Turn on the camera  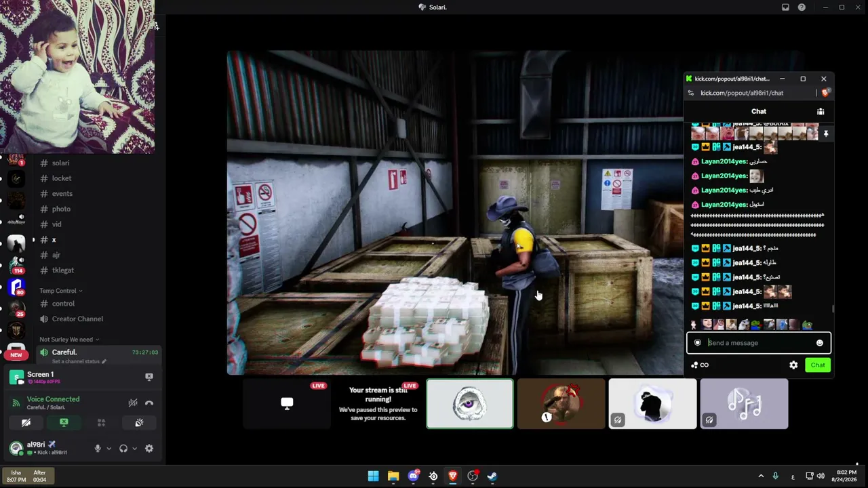26,422
